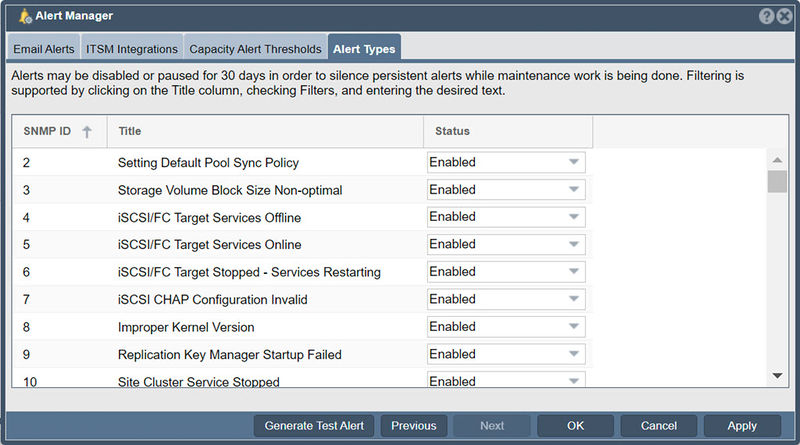This screenshot has width=800, height=445.
Task: Click the scrollbar down arrow
Action: point(777,376)
